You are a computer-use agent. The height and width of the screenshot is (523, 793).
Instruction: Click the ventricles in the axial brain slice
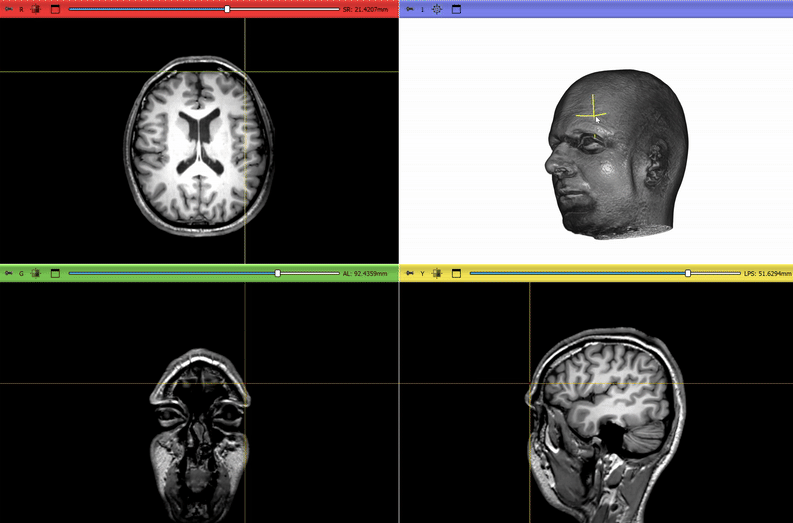coord(201,141)
